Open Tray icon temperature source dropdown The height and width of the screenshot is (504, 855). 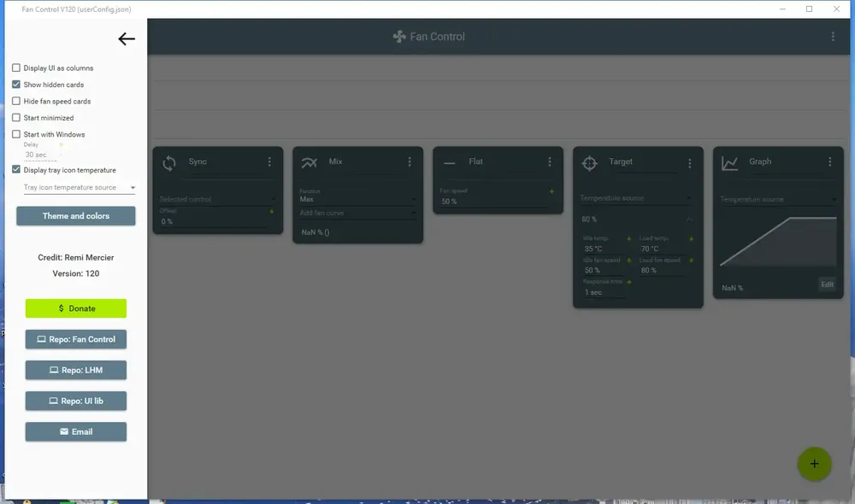pos(79,187)
